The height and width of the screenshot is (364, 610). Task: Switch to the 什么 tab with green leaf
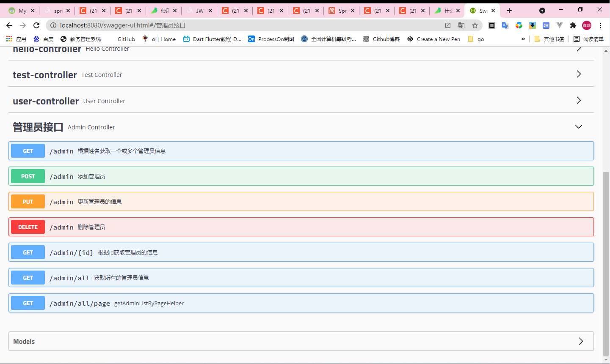pyautogui.click(x=447, y=11)
